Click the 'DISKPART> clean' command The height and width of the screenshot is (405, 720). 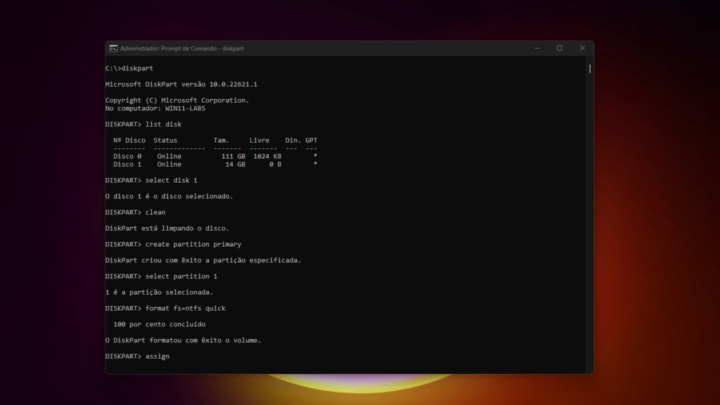(135, 213)
